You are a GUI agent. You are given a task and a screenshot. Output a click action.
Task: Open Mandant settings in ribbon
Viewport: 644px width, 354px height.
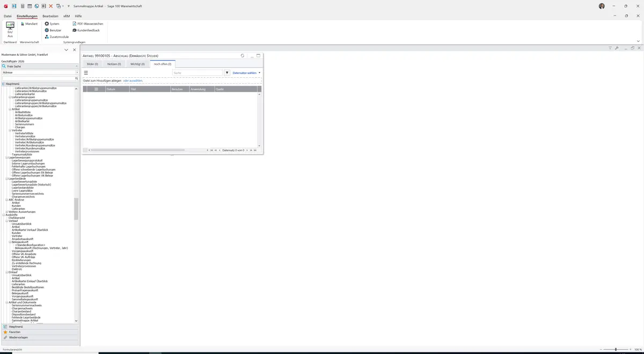point(29,24)
